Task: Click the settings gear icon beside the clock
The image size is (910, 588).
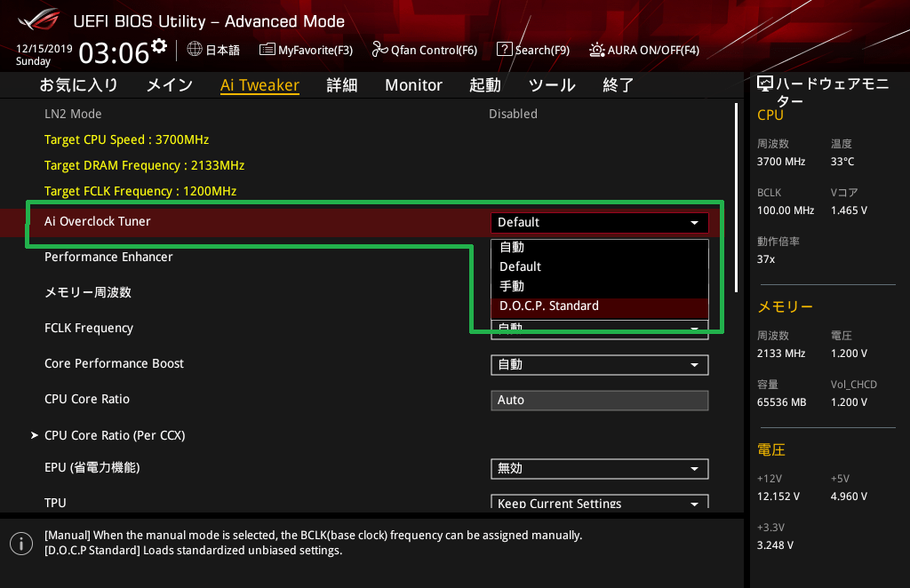Action: (159, 46)
